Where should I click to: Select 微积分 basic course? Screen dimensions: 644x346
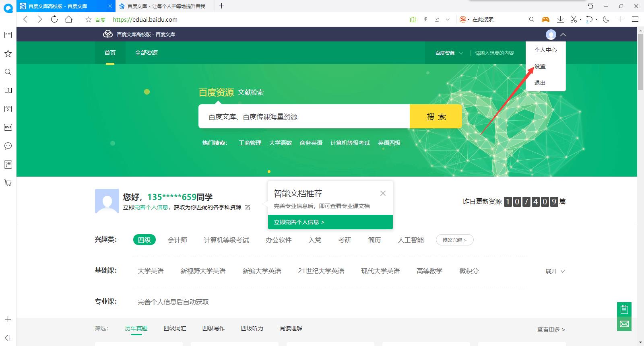tap(469, 271)
